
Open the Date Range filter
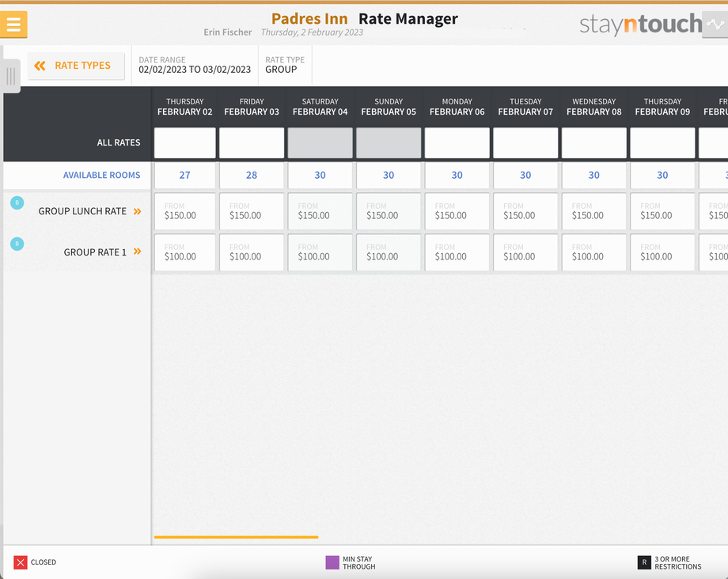pyautogui.click(x=195, y=65)
